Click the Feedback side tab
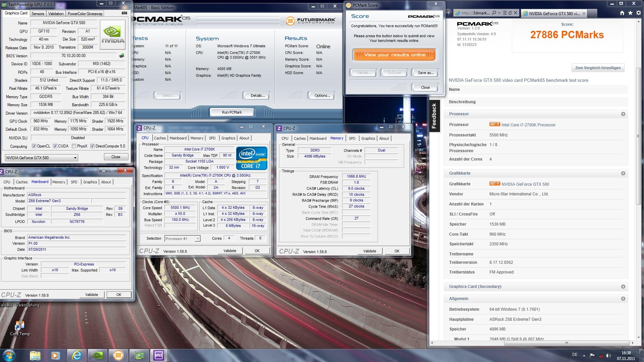Viewport: 644px width, 362px height. click(434, 116)
